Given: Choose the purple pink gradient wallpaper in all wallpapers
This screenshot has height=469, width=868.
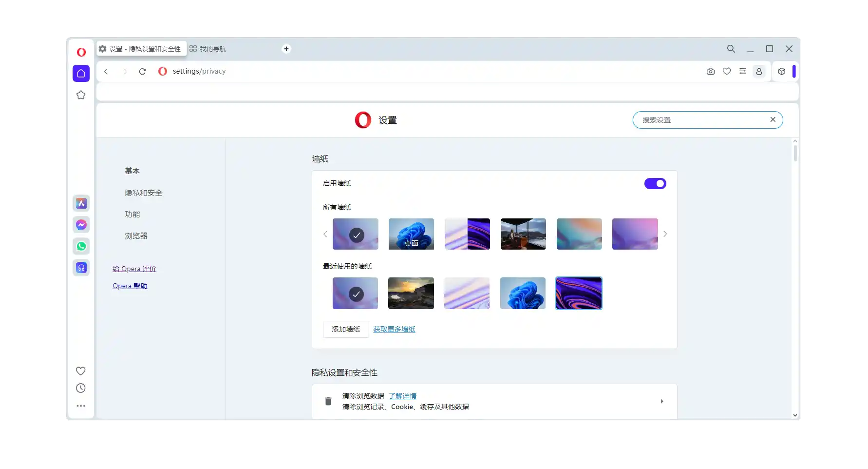Looking at the screenshot, I should pos(635,234).
